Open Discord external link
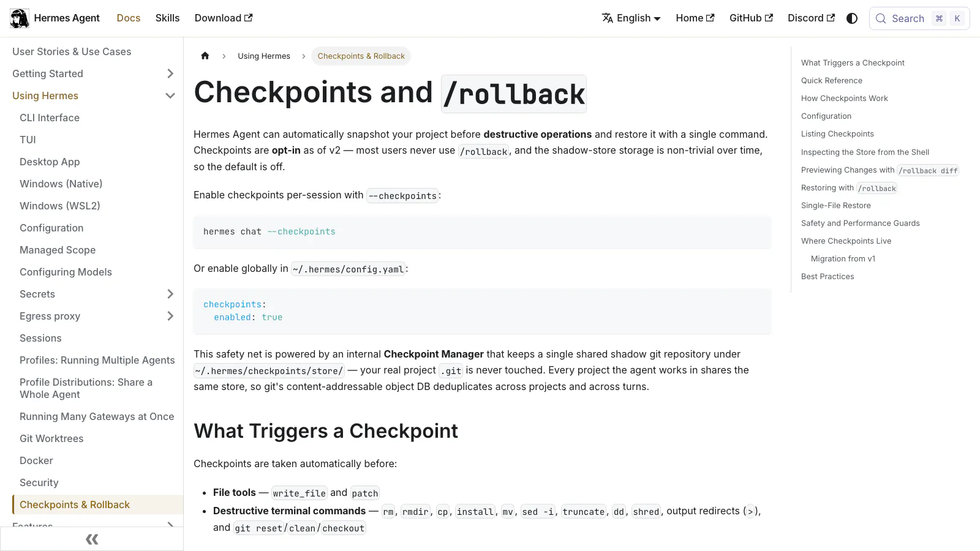 tap(811, 18)
